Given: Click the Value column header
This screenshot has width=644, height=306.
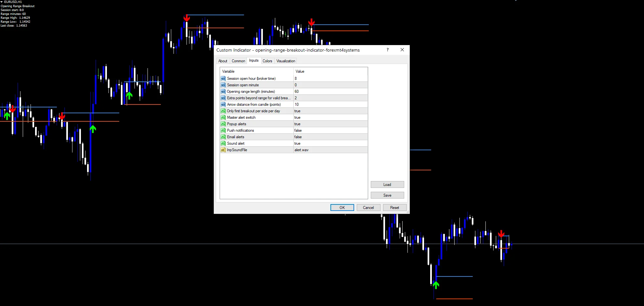Looking at the screenshot, I should 330,71.
